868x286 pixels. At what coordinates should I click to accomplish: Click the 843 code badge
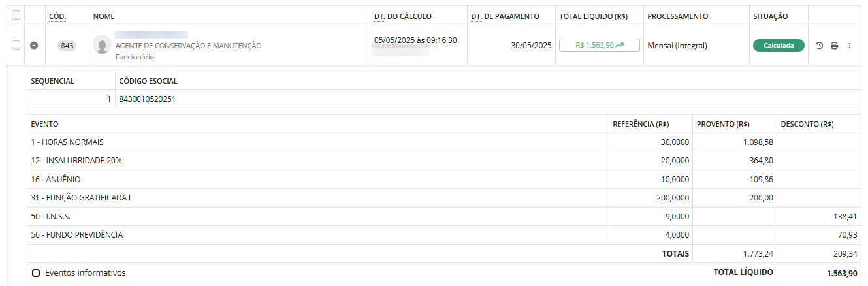pos(67,46)
